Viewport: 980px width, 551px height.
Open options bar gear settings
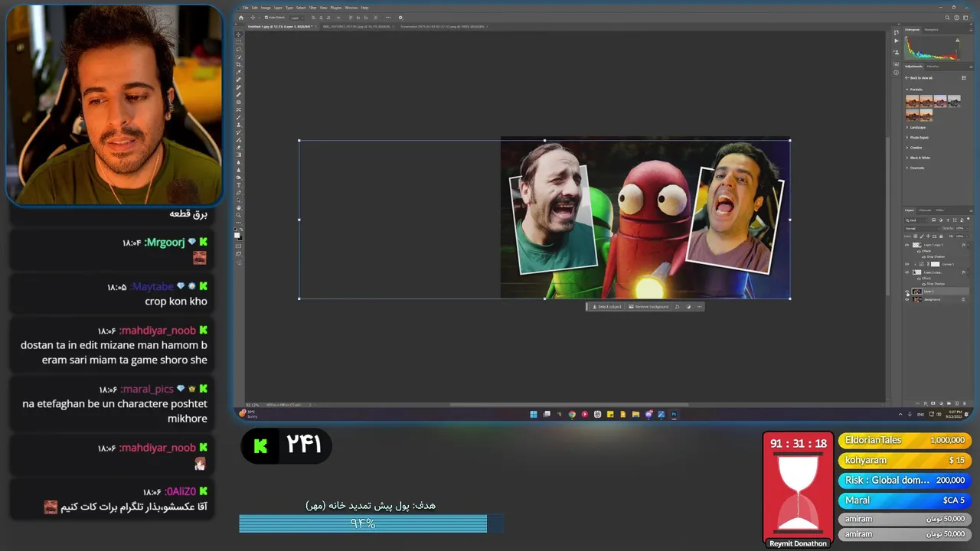tap(400, 18)
